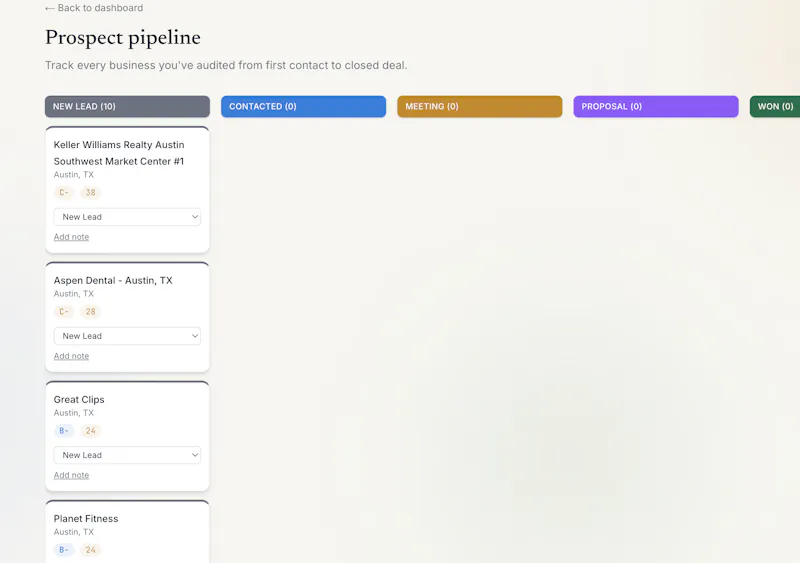The image size is (800, 563).
Task: Select the PROPOSAL (0) column header
Action: click(656, 106)
